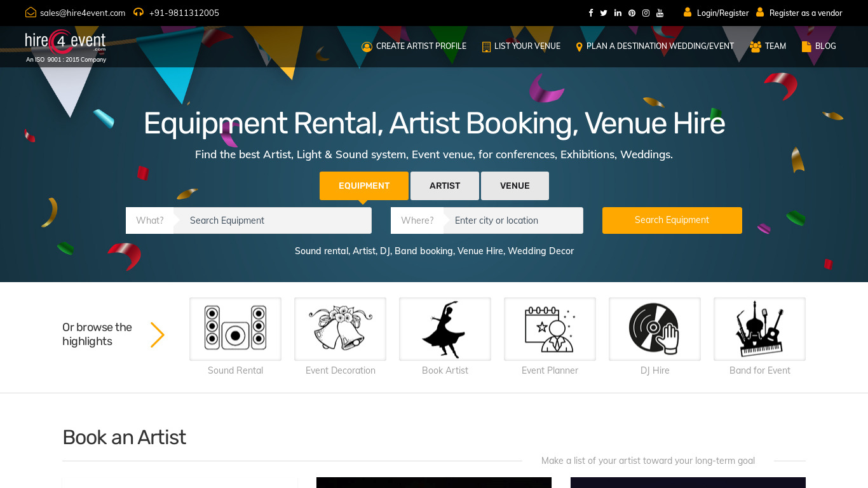Click the Event Decoration label
The image size is (868, 488).
[x=340, y=370]
